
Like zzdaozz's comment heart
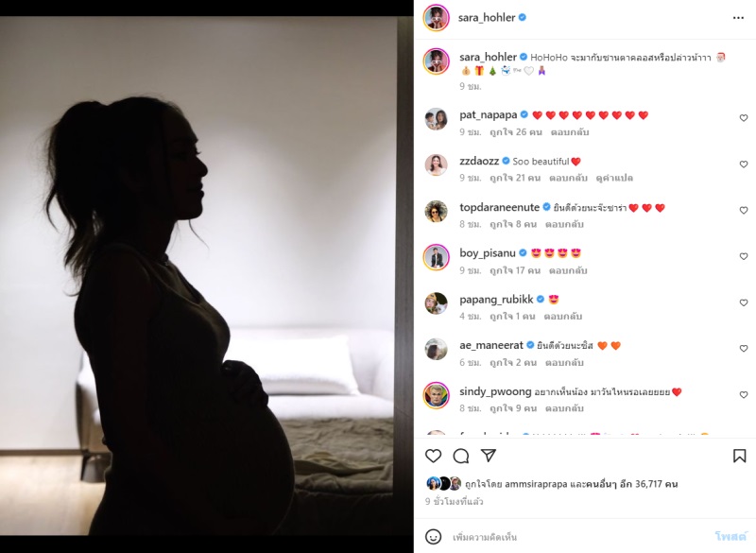(744, 164)
